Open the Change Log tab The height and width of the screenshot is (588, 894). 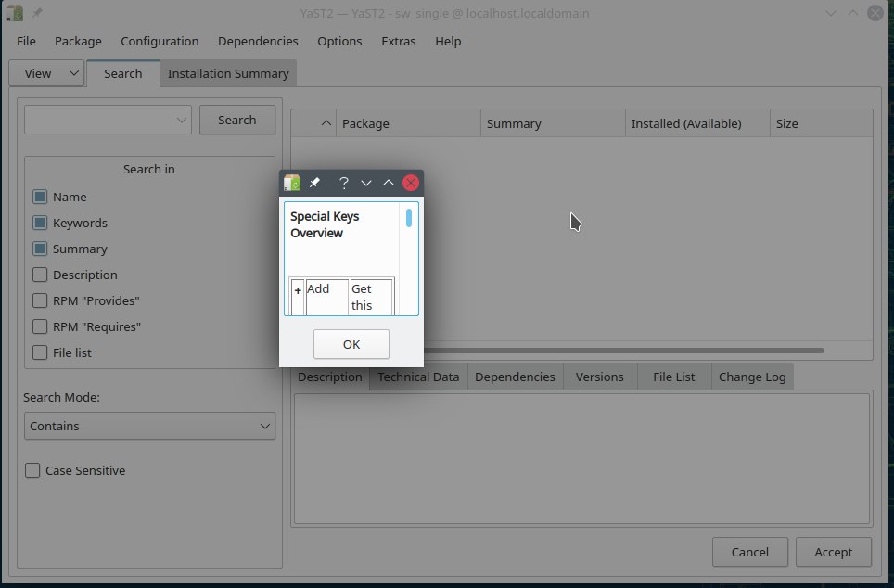tap(752, 377)
